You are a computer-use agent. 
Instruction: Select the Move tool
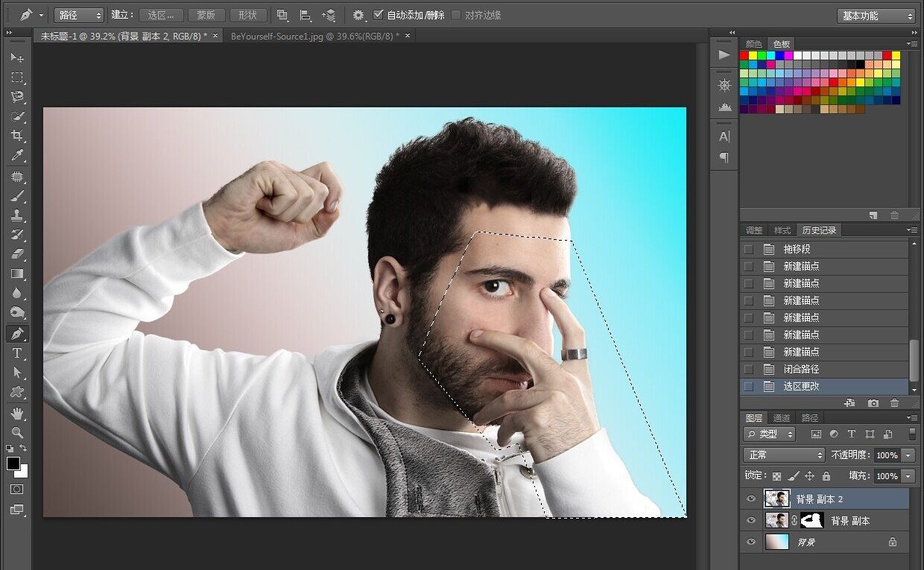(x=17, y=57)
